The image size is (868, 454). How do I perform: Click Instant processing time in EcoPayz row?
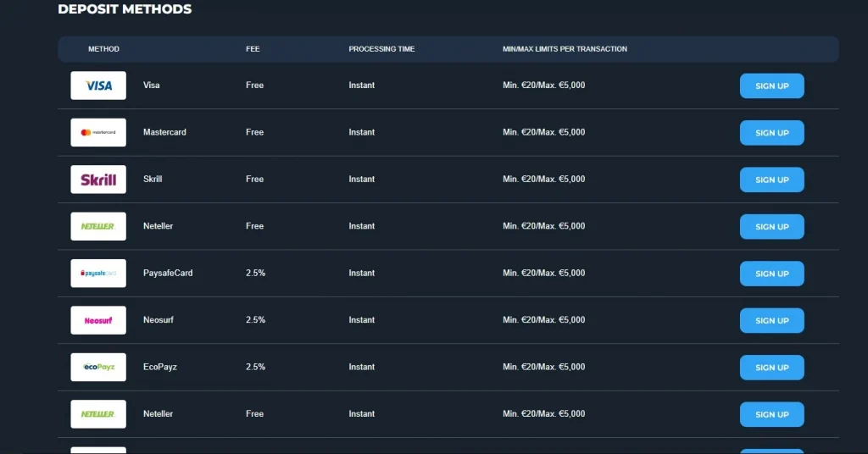tap(361, 368)
